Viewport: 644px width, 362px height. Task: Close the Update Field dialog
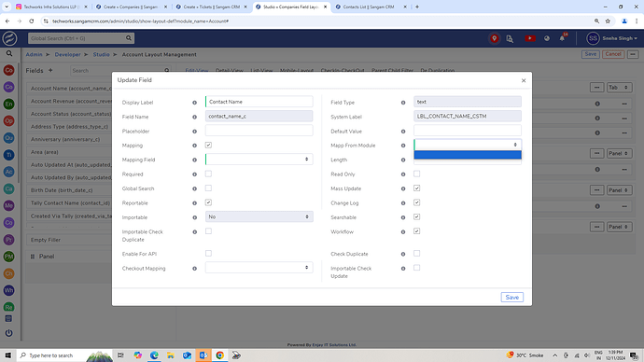click(524, 80)
